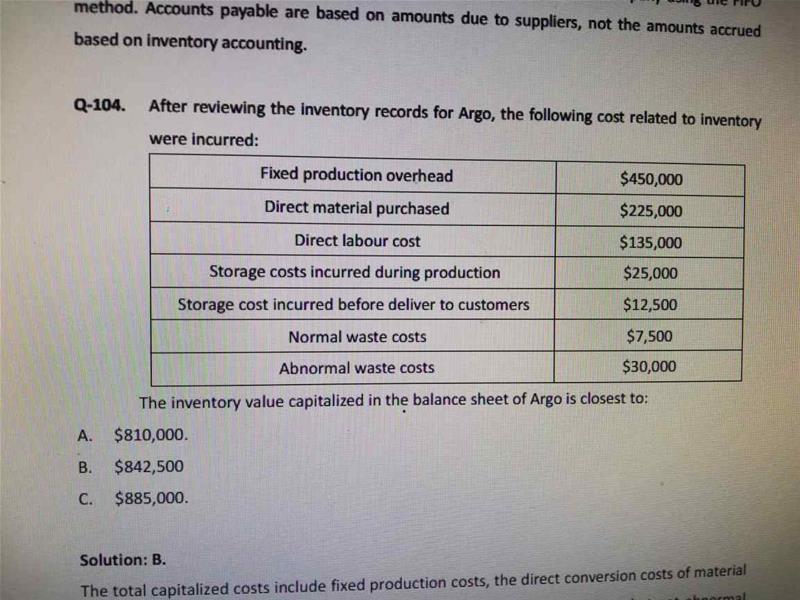
Task: Click the inventory value capitalized question sentence
Action: coord(393,402)
